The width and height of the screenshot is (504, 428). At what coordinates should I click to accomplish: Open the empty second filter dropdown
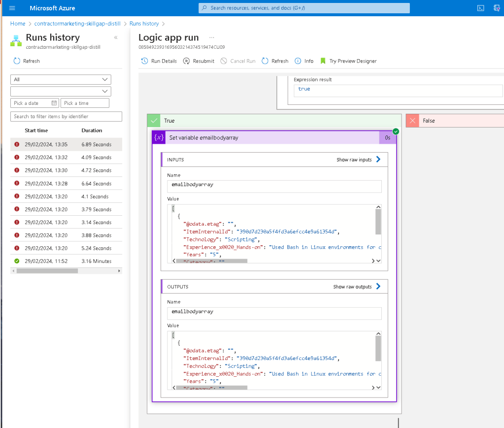point(61,91)
